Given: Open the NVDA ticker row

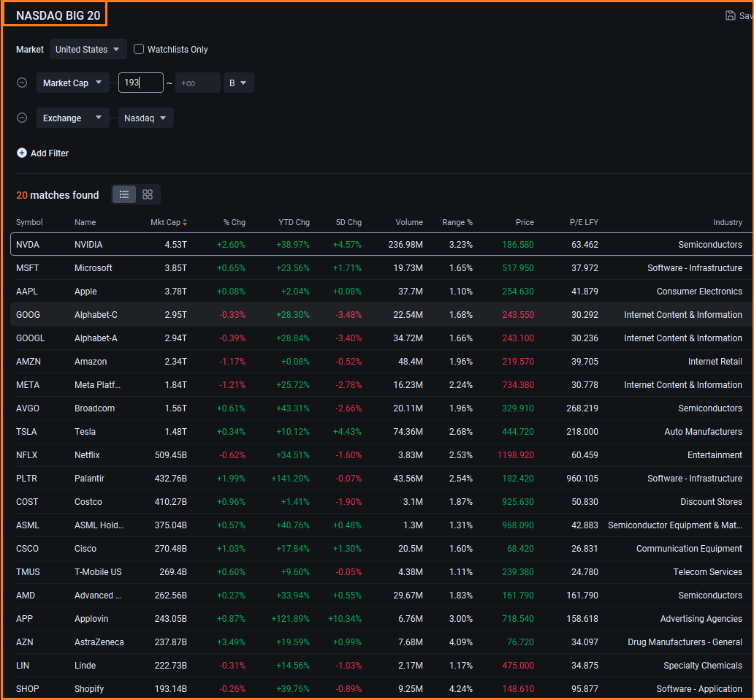Looking at the screenshot, I should coord(28,245).
